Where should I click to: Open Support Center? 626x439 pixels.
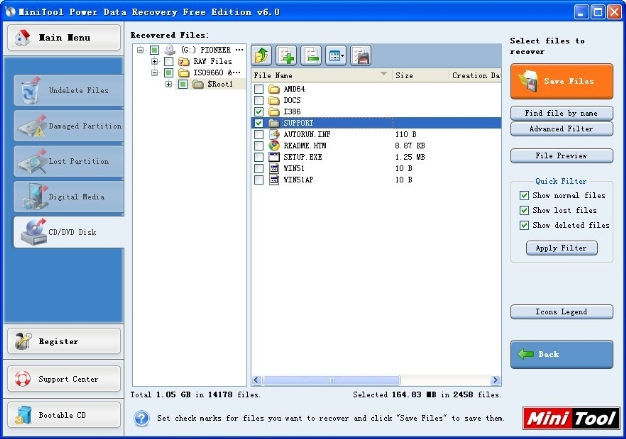click(64, 379)
